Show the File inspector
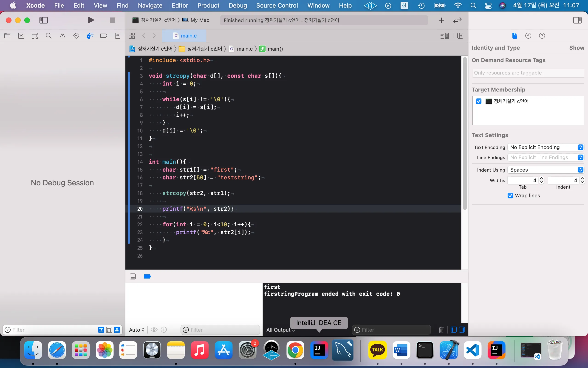Viewport: 588px width, 368px height. pyautogui.click(x=515, y=36)
